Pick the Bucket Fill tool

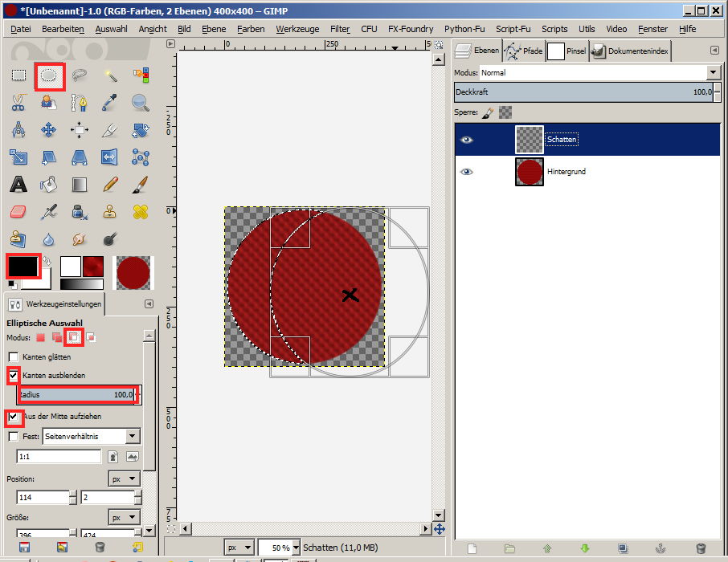click(48, 185)
